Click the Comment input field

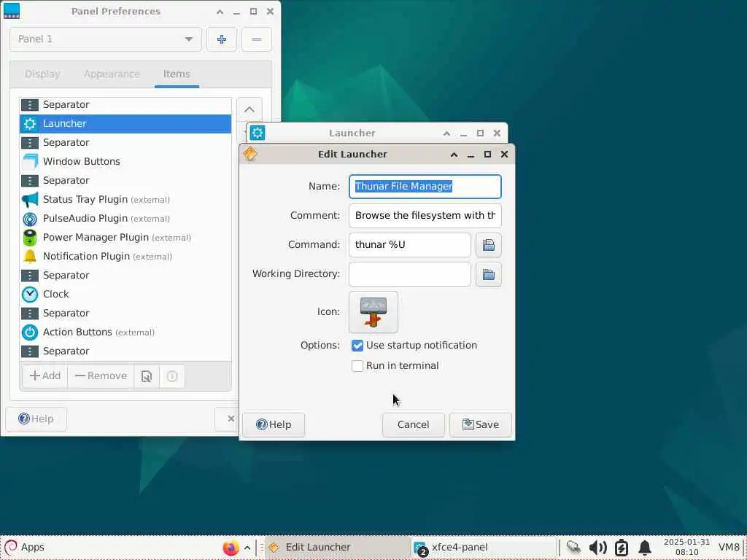(425, 216)
